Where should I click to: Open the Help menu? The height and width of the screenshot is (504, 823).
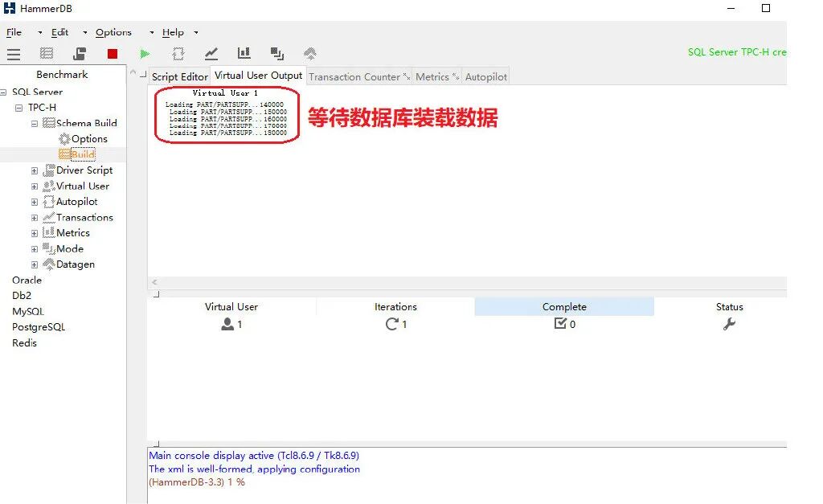pyautogui.click(x=173, y=32)
